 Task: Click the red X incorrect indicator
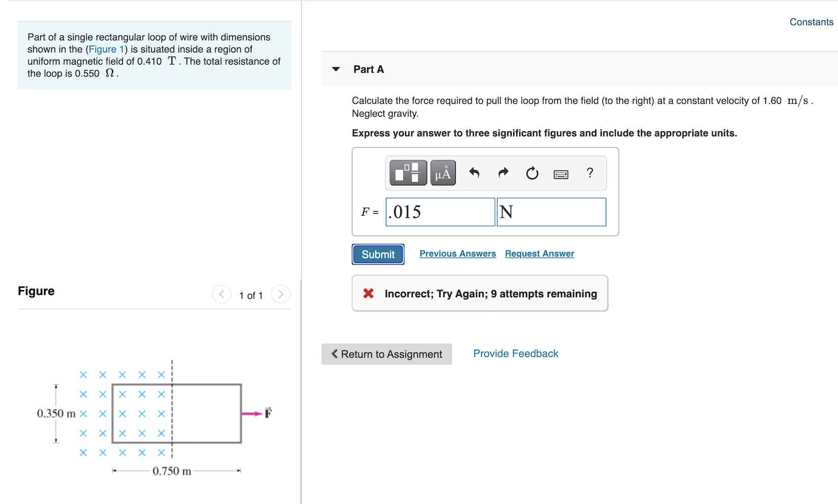point(368,293)
